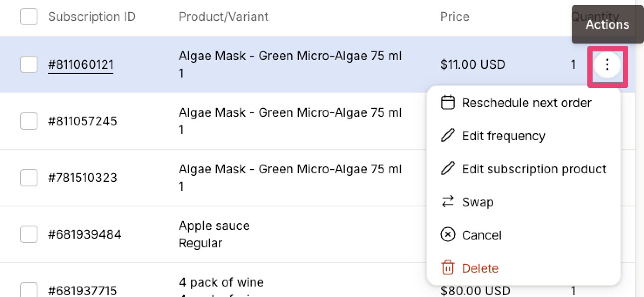This screenshot has height=297, width=644.
Task: Click the Subscription ID column header
Action: (92, 17)
